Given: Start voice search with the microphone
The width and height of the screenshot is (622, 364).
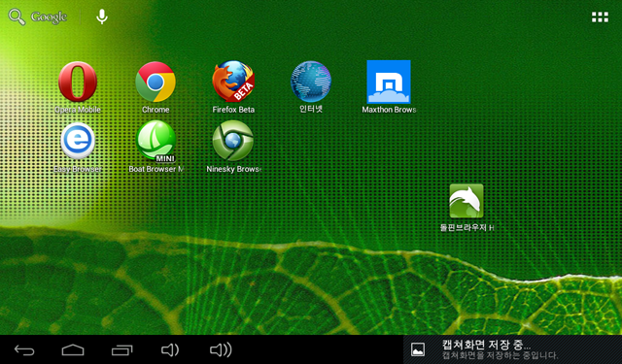Looking at the screenshot, I should coord(102,17).
